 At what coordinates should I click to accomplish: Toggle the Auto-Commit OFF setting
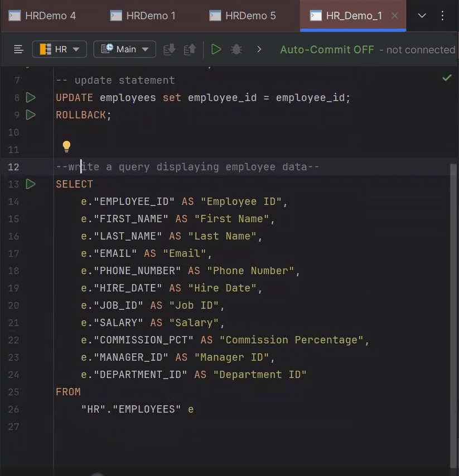point(327,50)
